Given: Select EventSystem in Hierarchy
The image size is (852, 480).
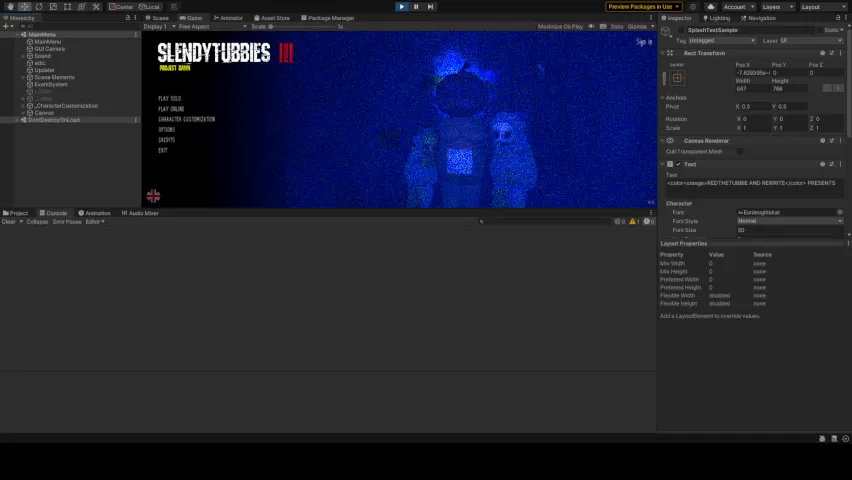Looking at the screenshot, I should 51,84.
